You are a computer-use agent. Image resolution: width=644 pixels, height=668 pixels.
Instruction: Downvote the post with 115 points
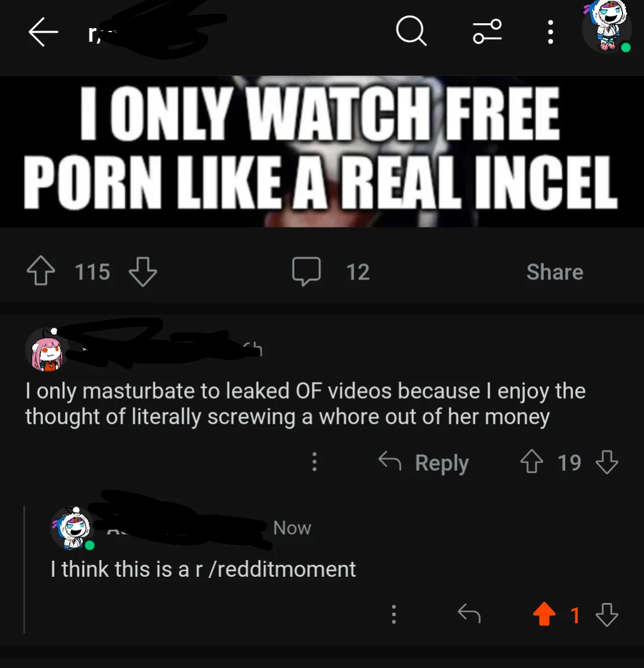pos(143,271)
